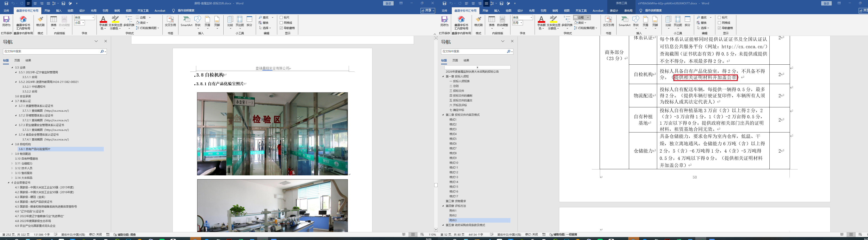This screenshot has height=240, width=868.
Task: Select 第三章 货物需求 in right navigation
Action: [456, 201]
